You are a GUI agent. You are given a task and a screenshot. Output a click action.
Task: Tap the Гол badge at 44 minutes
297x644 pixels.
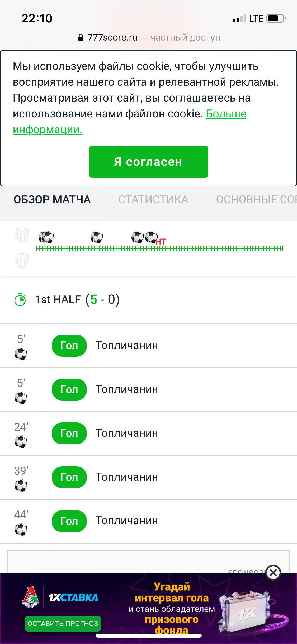[x=69, y=521]
